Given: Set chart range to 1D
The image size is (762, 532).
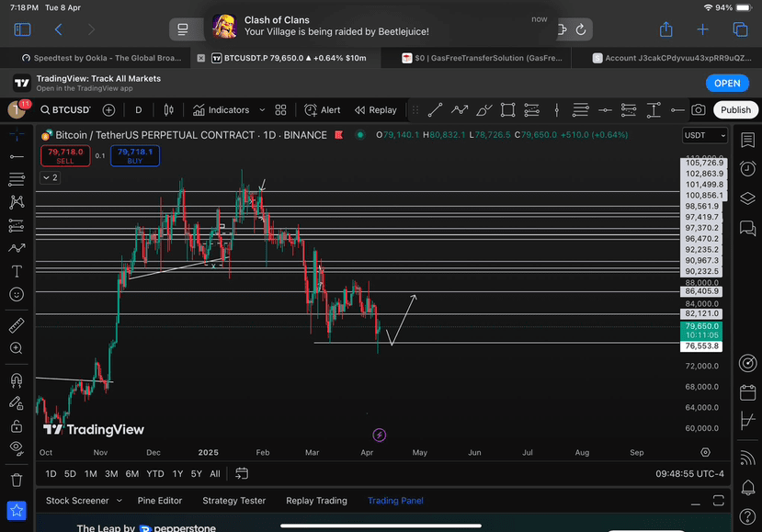Looking at the screenshot, I should pos(51,474).
